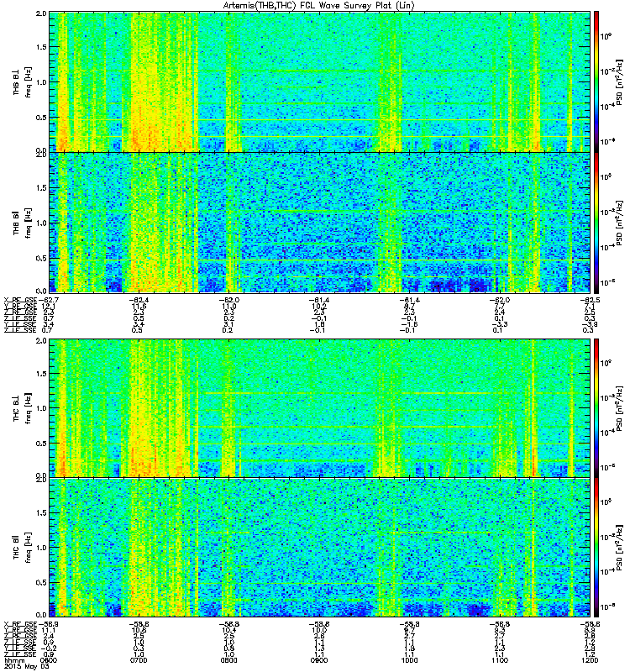
Task: Select the 0600 time label
Action: click(48, 660)
